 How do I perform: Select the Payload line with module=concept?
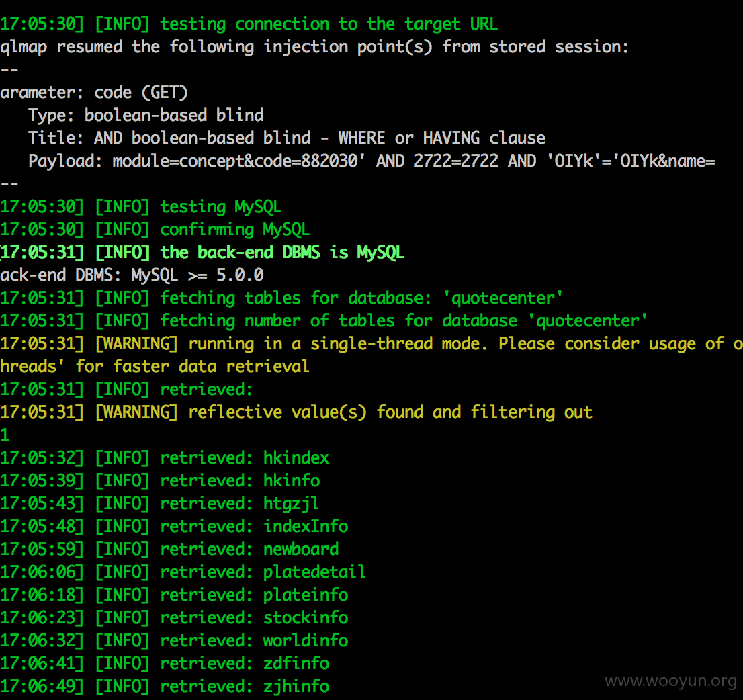click(x=371, y=161)
